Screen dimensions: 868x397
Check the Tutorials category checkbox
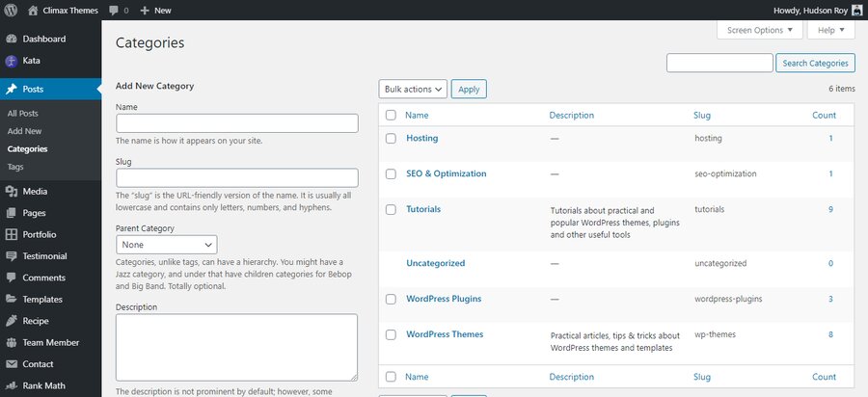[391, 209]
